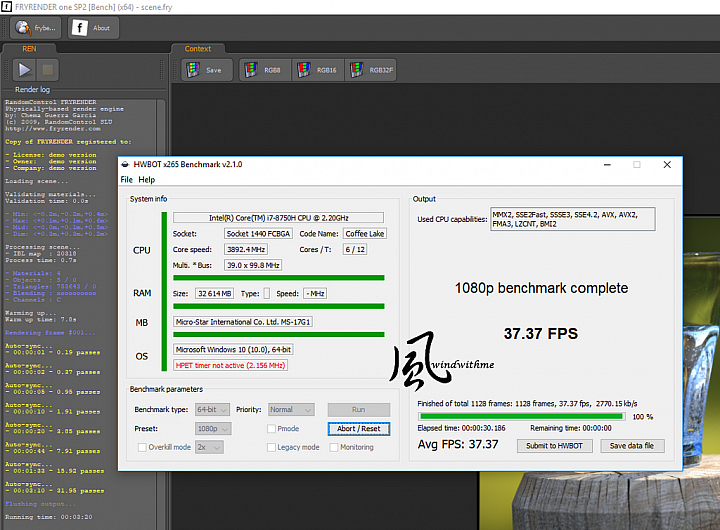Click the Coffee Lake code name field
720x530 pixels.
click(x=365, y=234)
